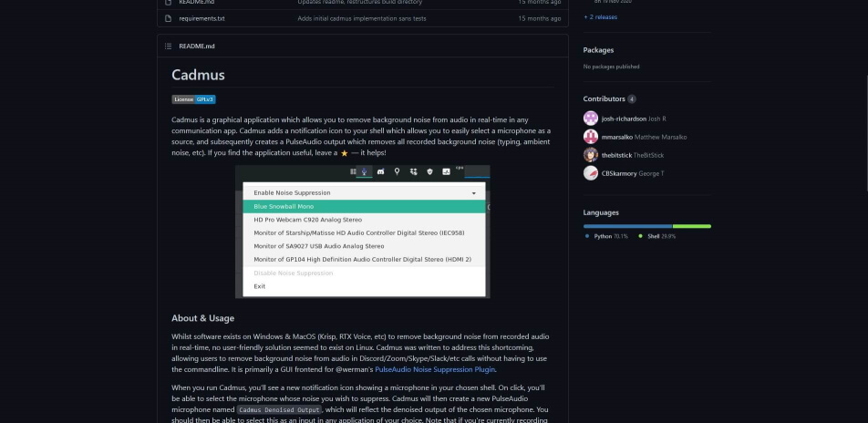Click the Contributors count badge showing 4
This screenshot has height=423, width=868.
[632, 99]
